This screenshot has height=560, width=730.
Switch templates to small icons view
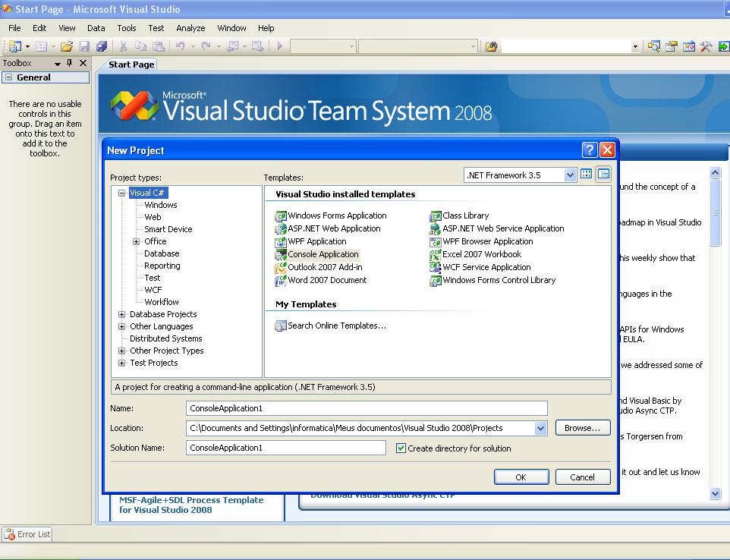coord(603,174)
